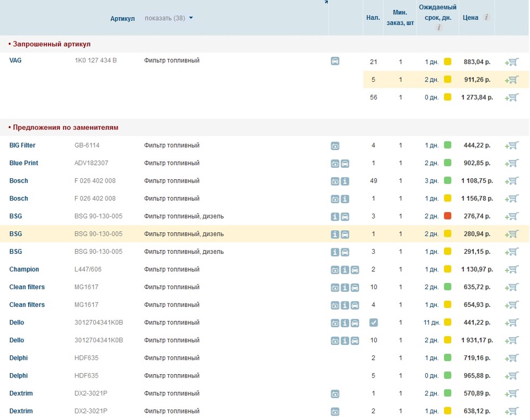Open photo icon for Champion L447/606
This screenshot has height=420, width=530.
tap(335, 270)
